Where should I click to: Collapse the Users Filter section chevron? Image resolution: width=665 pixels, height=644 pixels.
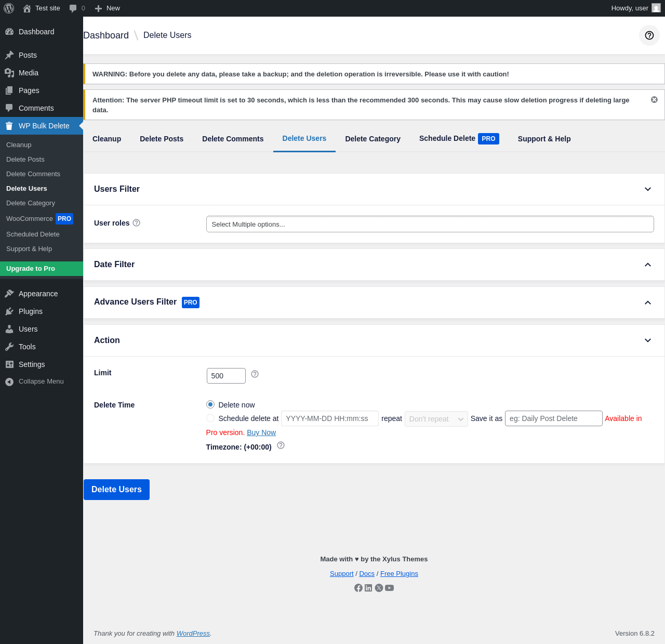point(648,189)
